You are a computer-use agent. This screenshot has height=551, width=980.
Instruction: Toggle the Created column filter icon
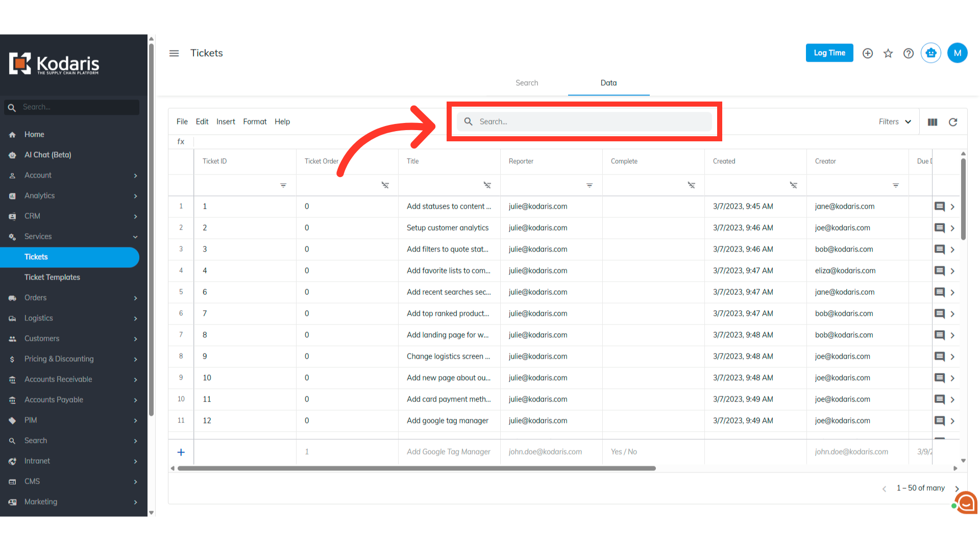[x=794, y=185]
